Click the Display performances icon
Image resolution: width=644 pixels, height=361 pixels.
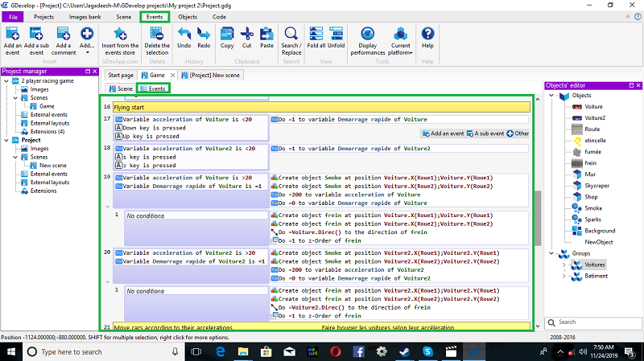[368, 35]
